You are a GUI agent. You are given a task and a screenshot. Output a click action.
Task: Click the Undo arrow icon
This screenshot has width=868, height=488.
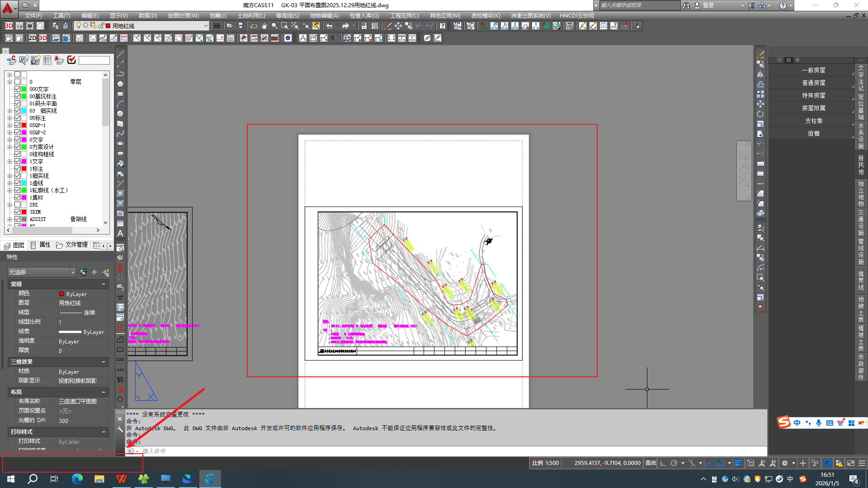[x=330, y=26]
